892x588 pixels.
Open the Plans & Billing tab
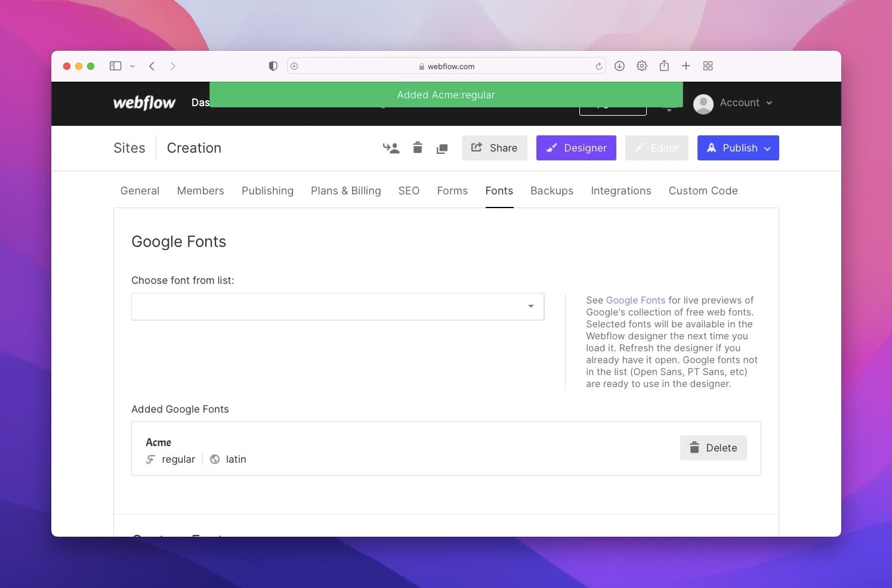coord(346,191)
